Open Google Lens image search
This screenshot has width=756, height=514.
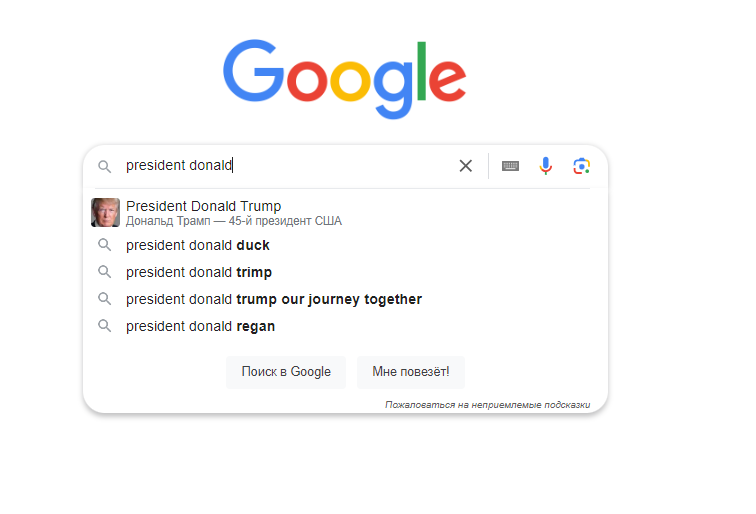coord(581,166)
